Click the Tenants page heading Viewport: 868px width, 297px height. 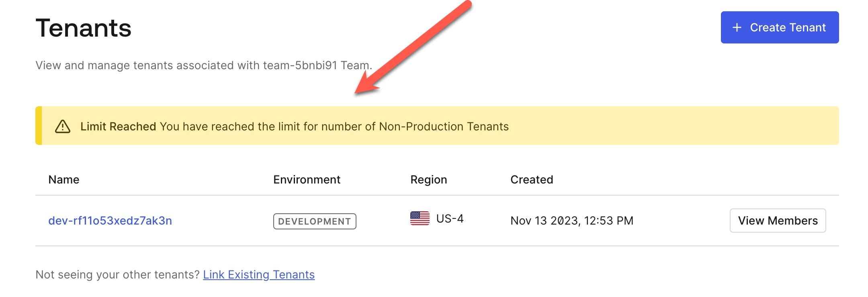84,28
